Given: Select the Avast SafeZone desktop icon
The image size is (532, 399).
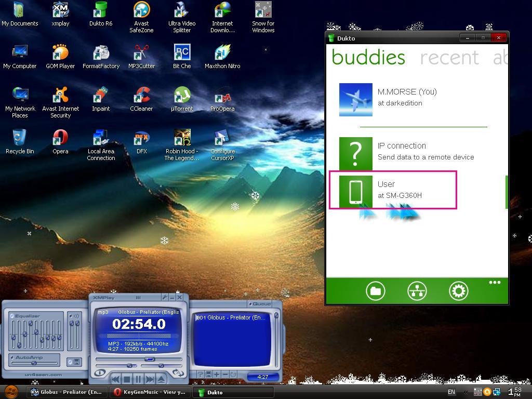Looking at the screenshot, I should pos(141,17).
